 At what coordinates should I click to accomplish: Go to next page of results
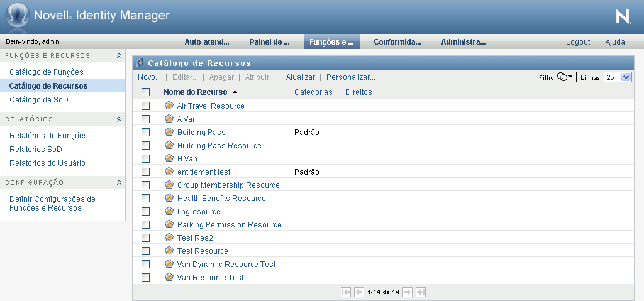pos(408,292)
